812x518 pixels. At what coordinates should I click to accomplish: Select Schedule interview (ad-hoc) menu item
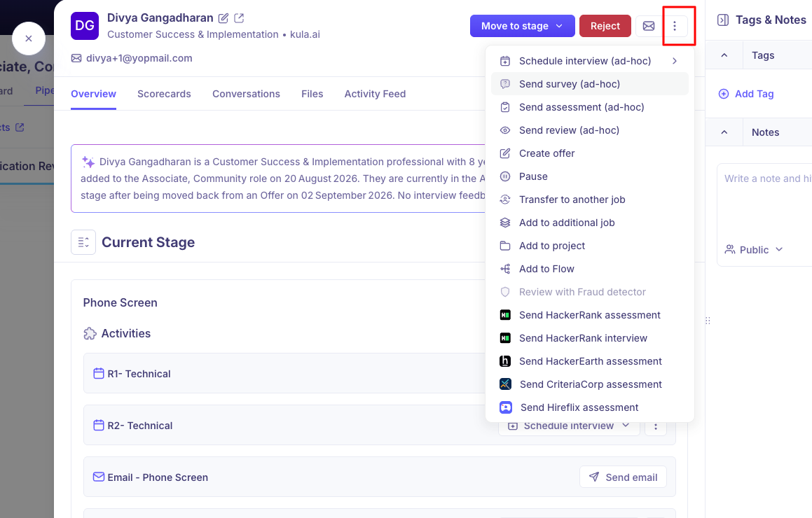pyautogui.click(x=589, y=61)
